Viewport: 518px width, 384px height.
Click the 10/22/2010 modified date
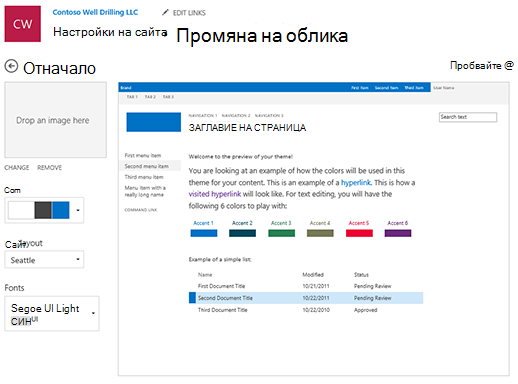(316, 310)
